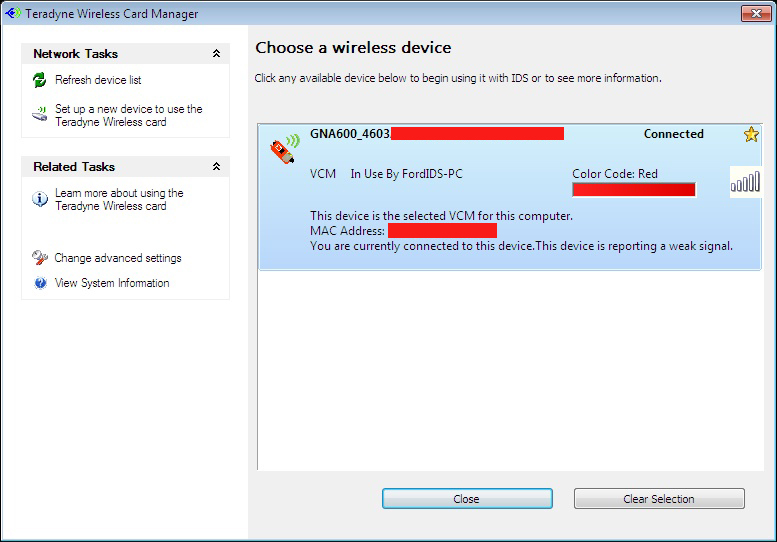
Task: Close the Wireless Card Manager window
Action: (x=756, y=13)
